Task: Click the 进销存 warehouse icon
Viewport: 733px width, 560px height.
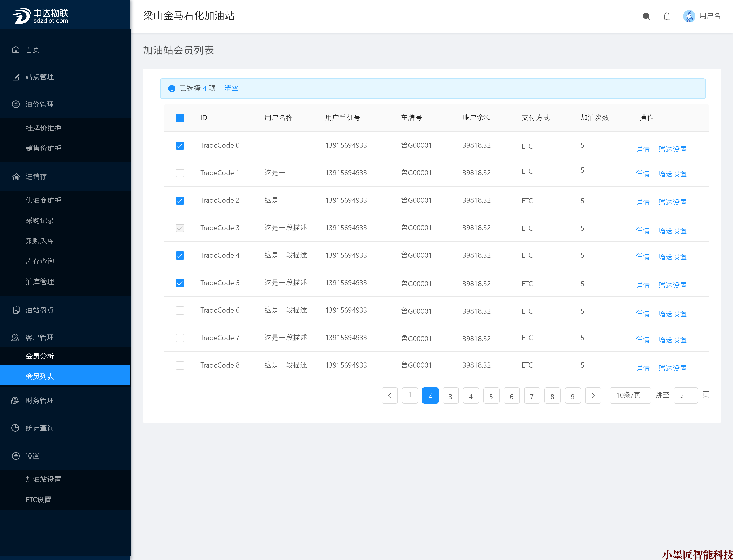Action: point(16,177)
